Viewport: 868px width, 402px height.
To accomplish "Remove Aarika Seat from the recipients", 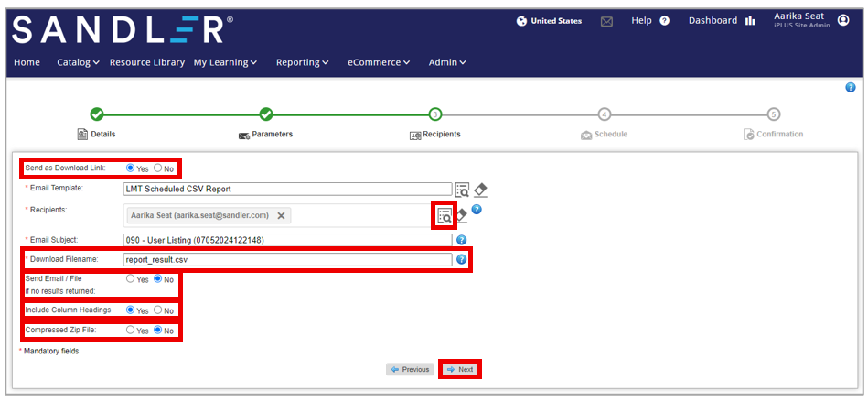I will pyautogui.click(x=282, y=215).
